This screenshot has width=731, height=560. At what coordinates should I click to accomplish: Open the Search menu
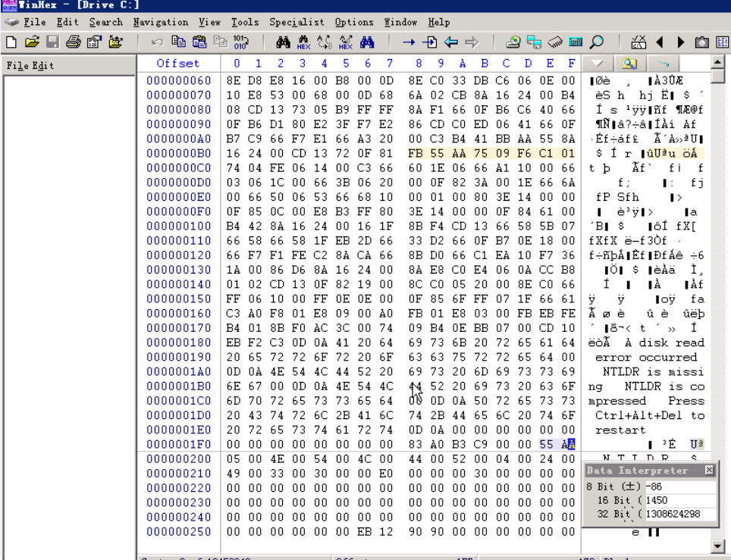click(x=106, y=22)
